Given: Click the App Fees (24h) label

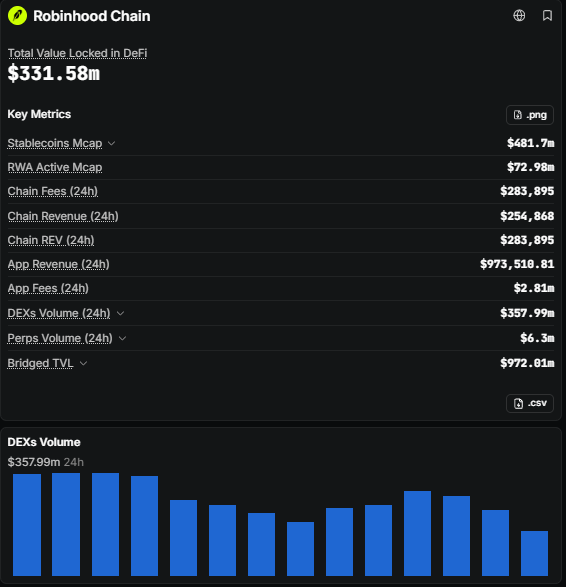Looking at the screenshot, I should 48,288.
